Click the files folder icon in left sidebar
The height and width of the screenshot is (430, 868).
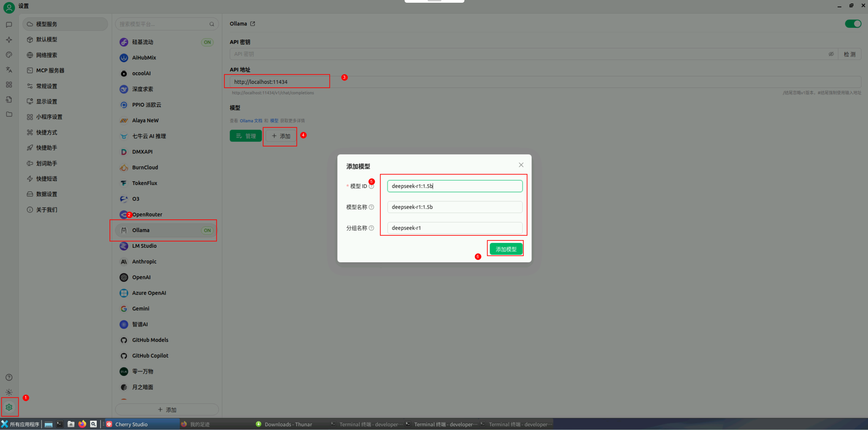[x=9, y=114]
